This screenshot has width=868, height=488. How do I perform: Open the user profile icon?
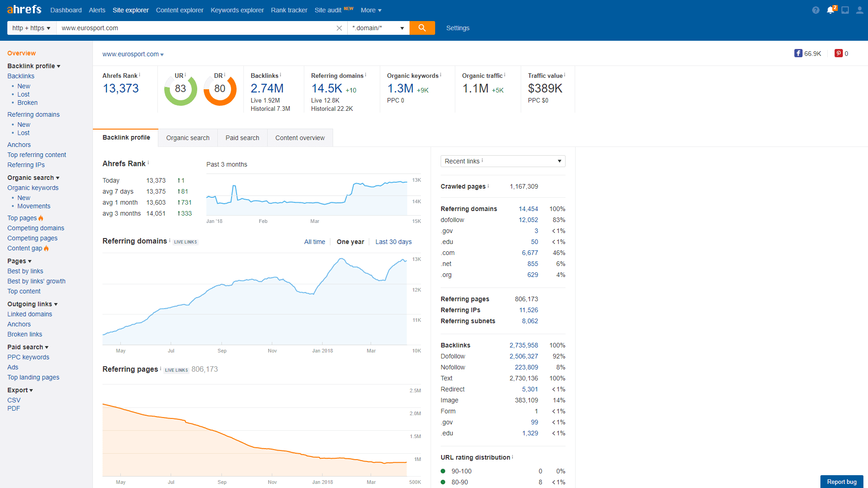[x=859, y=10]
